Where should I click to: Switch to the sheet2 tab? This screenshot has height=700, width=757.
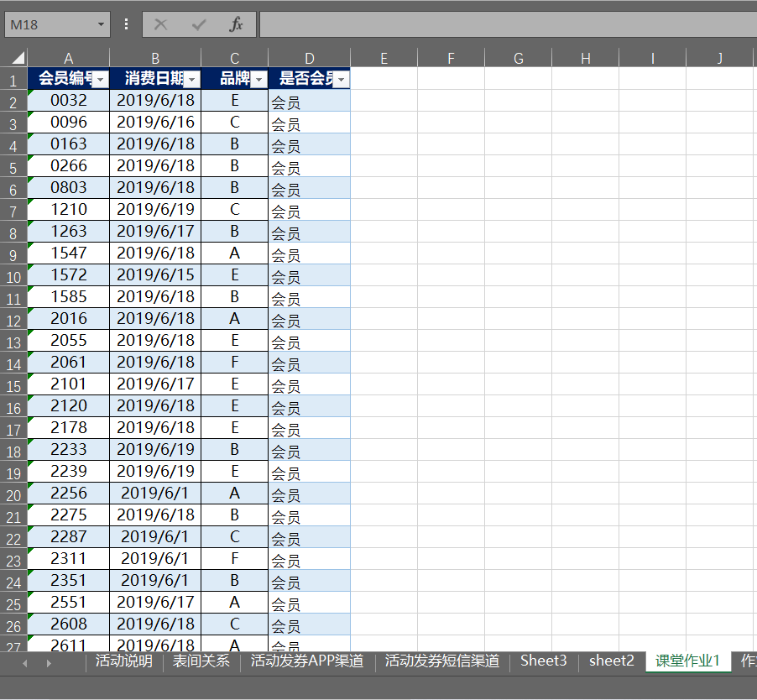pyautogui.click(x=612, y=661)
